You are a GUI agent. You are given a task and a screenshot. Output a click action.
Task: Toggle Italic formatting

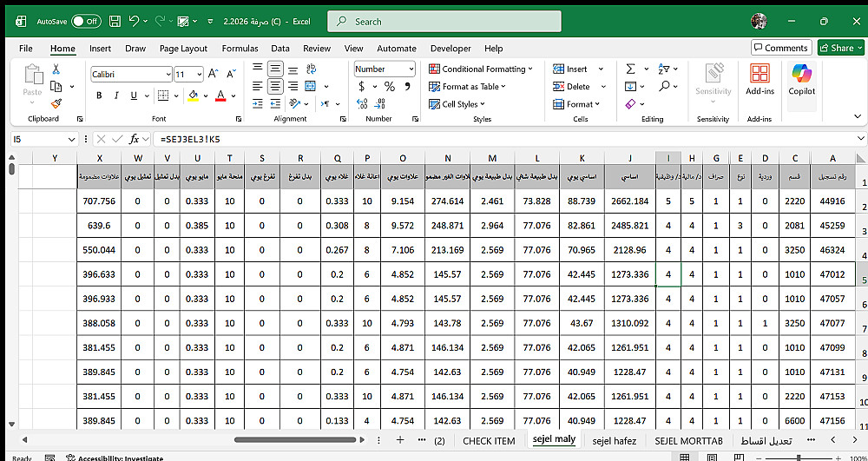(x=115, y=95)
